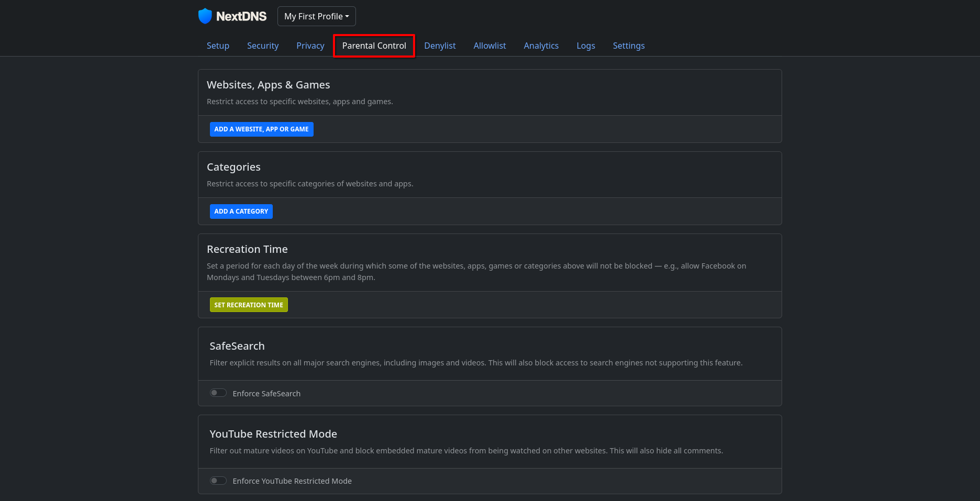The width and height of the screenshot is (980, 501).
Task: Click Add a Website, App or Game button
Action: (262, 129)
